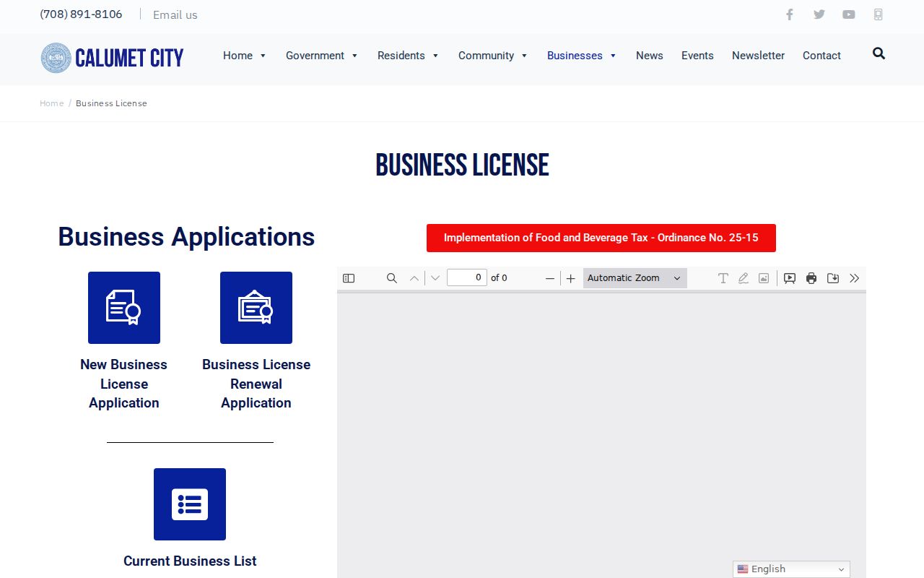Open the Current Business List icon
The height and width of the screenshot is (578, 924).
[x=190, y=504]
